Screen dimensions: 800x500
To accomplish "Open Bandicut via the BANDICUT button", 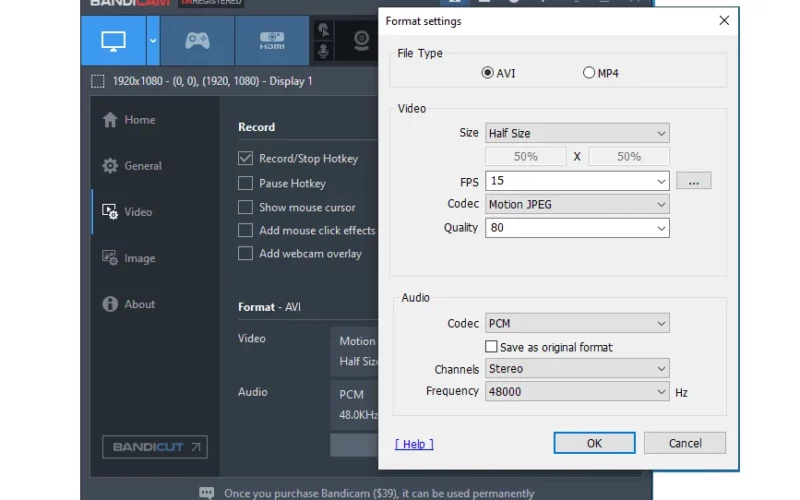I will pyautogui.click(x=155, y=447).
